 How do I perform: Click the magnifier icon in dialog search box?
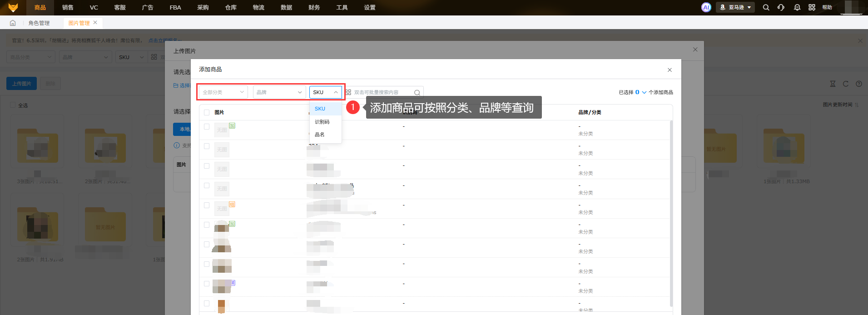tap(417, 93)
